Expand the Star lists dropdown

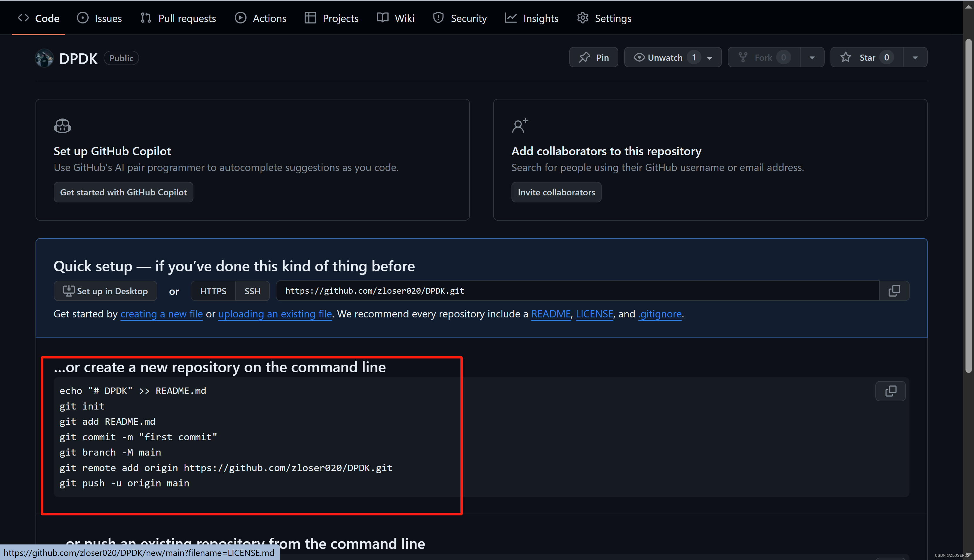point(915,58)
